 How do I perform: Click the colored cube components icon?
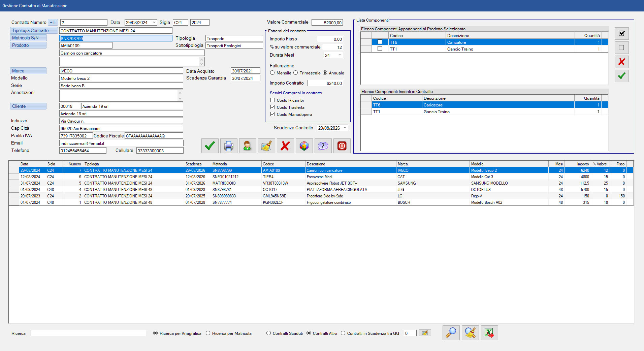[x=304, y=146]
